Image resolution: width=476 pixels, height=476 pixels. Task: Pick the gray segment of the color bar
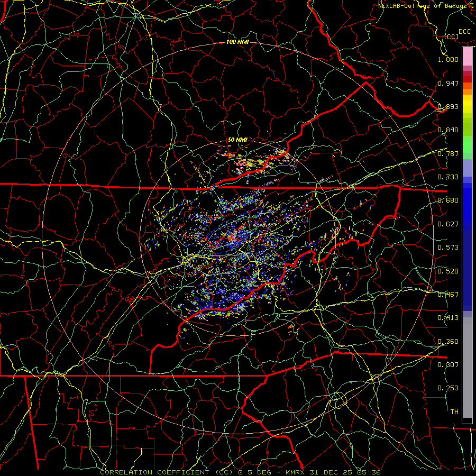click(467, 368)
